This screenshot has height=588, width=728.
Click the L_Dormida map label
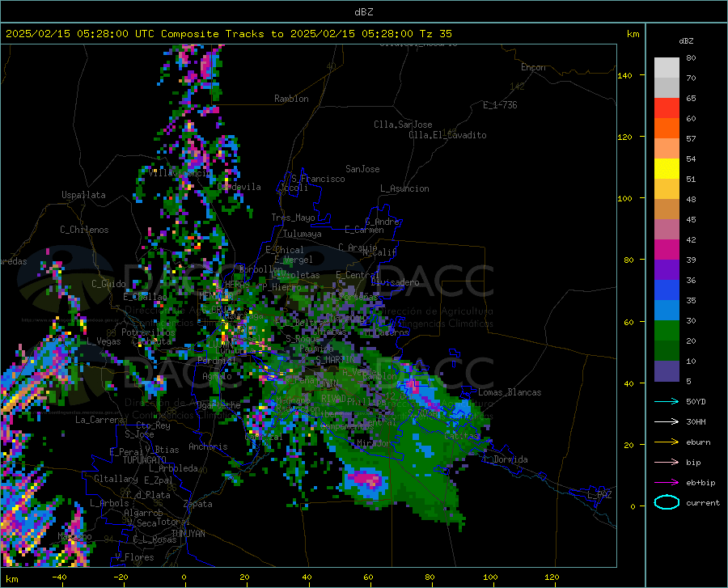point(506,459)
